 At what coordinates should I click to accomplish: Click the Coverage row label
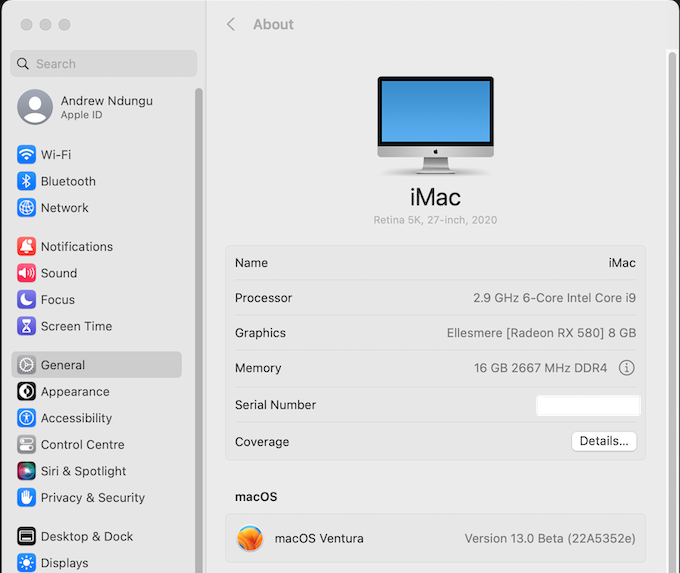262,442
